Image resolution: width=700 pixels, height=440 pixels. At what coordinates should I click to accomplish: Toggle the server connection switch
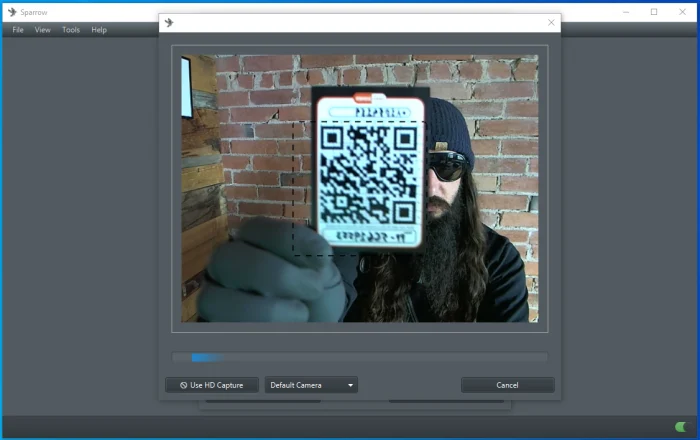pos(682,427)
